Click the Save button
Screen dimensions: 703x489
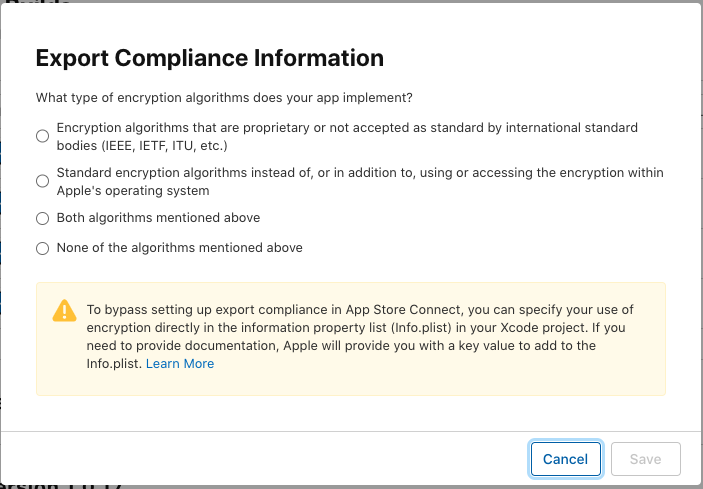coord(645,459)
